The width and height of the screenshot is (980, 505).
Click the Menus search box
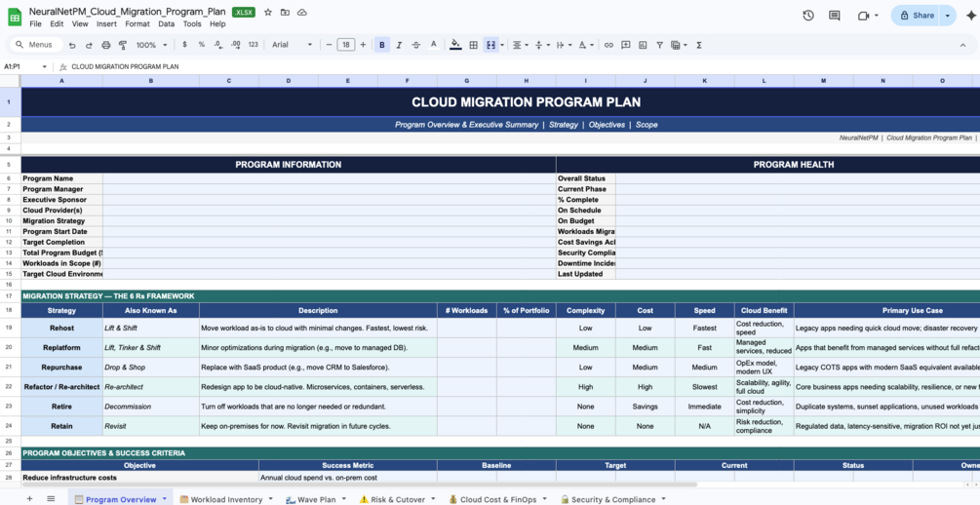pos(36,45)
